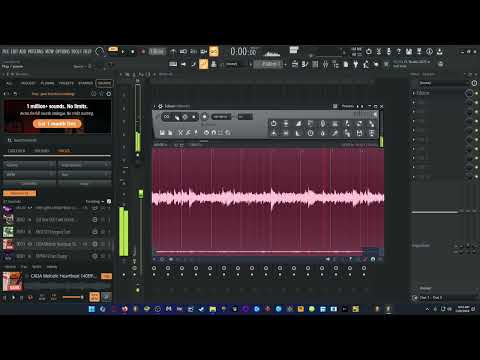Click the highlighted orange icon beside the time display
Image resolution: width=480 pixels, height=360 pixels.
[214, 51]
